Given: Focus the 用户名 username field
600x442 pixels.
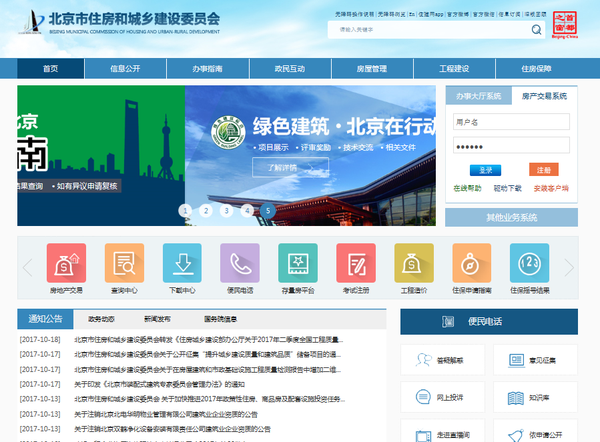Looking at the screenshot, I should click(x=511, y=122).
